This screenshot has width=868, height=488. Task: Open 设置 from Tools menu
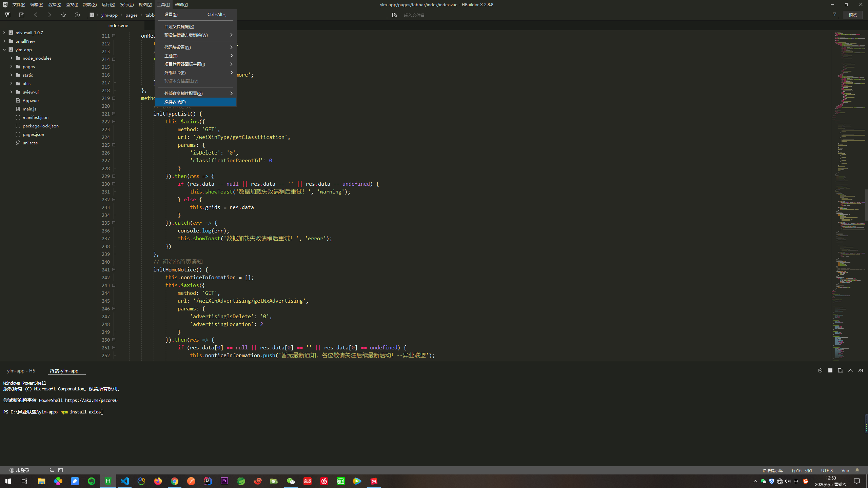[196, 14]
